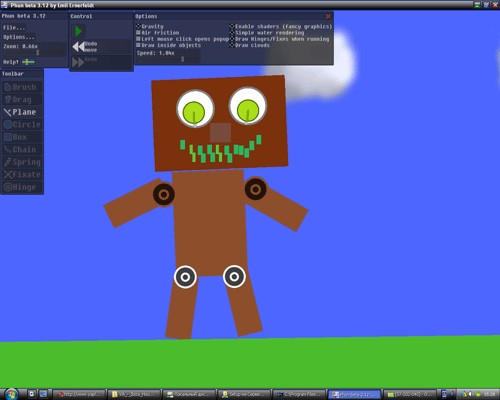Choose the Plane tool
The height and width of the screenshot is (400, 500).
22,112
